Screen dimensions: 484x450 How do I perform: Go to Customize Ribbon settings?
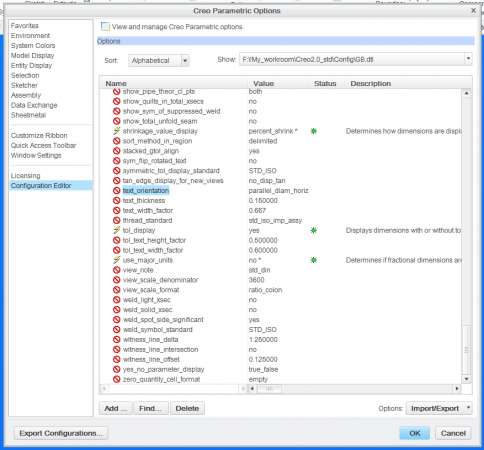(x=39, y=135)
